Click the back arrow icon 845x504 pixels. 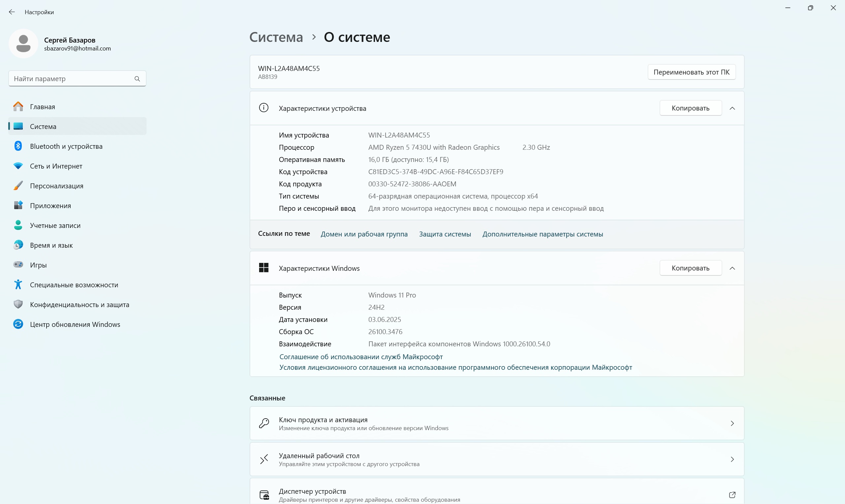pyautogui.click(x=12, y=12)
